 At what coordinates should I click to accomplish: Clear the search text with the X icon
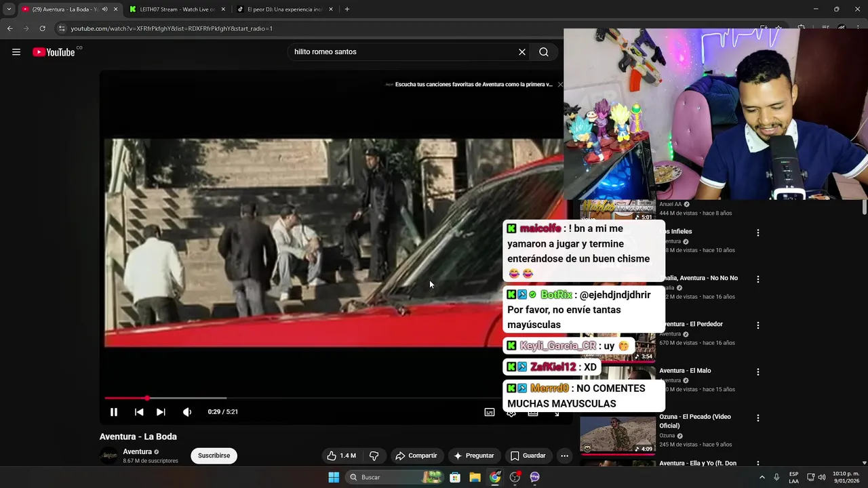[x=522, y=52]
